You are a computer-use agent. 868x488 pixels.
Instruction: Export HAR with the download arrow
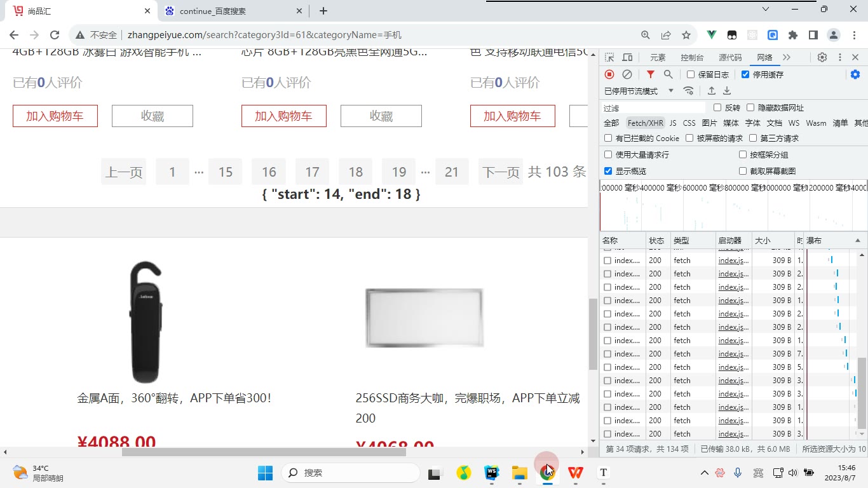[x=727, y=91]
